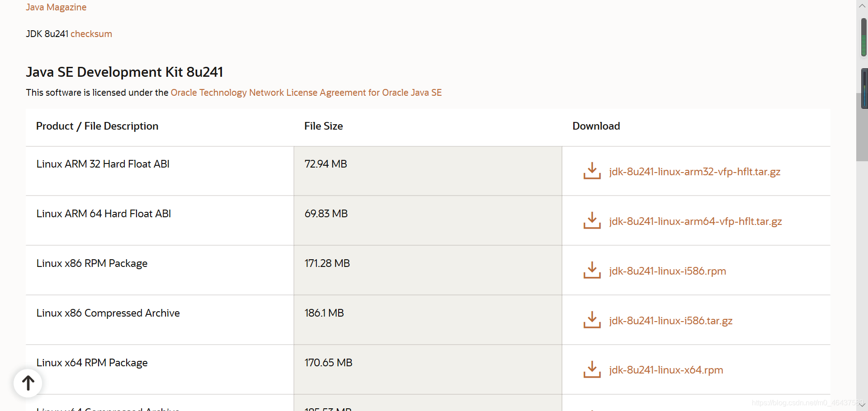Click the back-to-top arrow button
The height and width of the screenshot is (411, 868).
tap(28, 383)
